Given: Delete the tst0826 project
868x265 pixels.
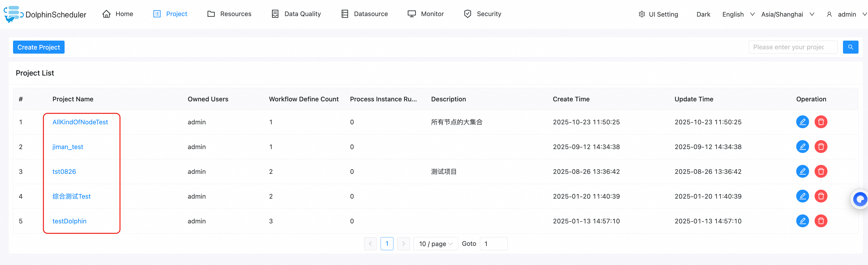Looking at the screenshot, I should (x=821, y=171).
